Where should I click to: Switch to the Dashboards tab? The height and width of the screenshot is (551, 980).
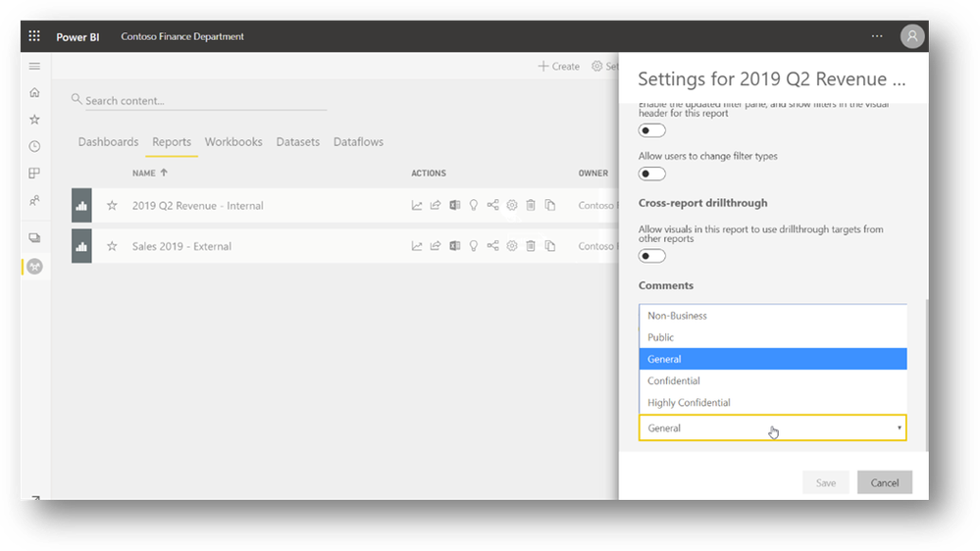[108, 142]
